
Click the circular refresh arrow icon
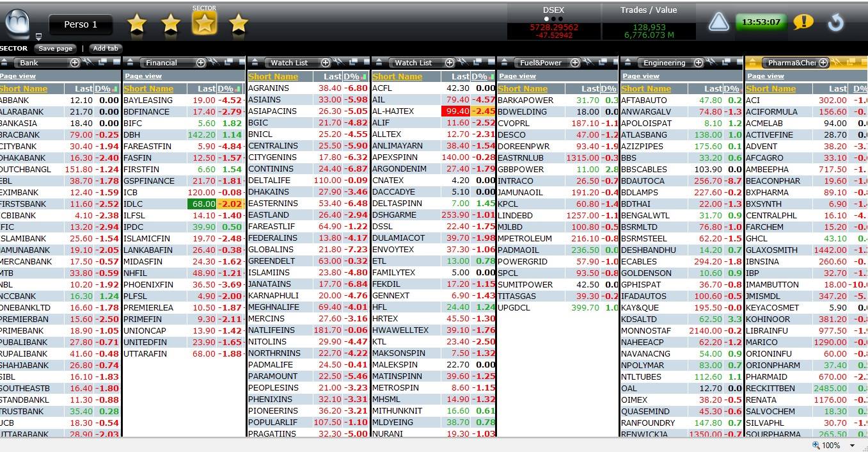click(x=835, y=22)
